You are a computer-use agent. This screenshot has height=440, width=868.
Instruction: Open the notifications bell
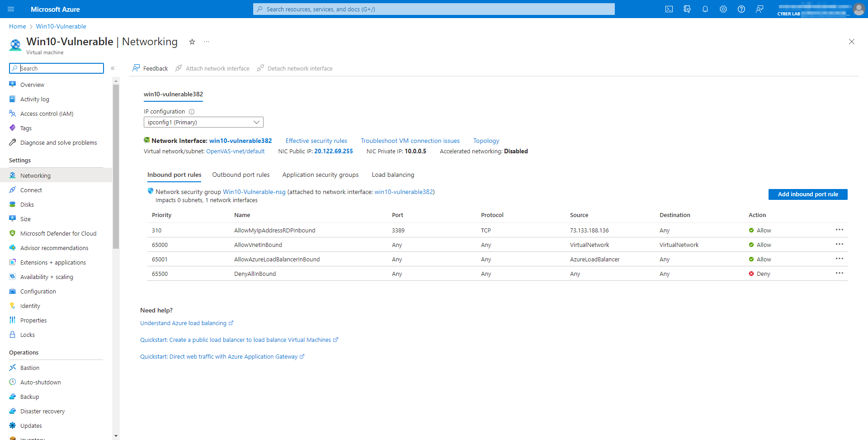tap(705, 9)
